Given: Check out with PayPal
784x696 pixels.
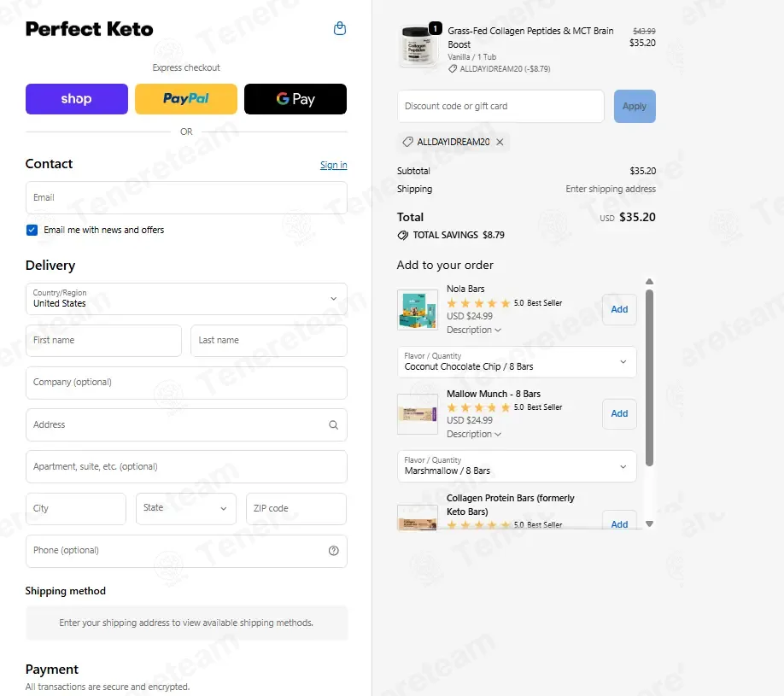Looking at the screenshot, I should [x=186, y=99].
